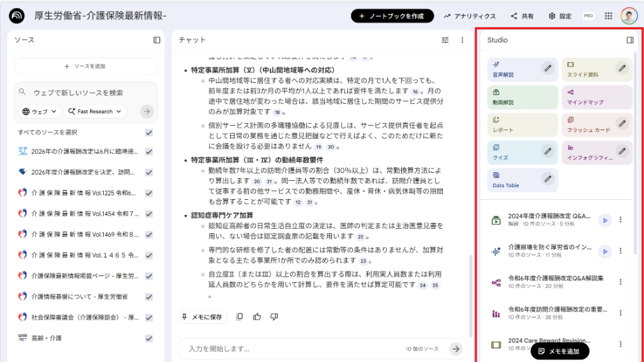Open 設定 settings
Screen dimensions: 644x362
[x=560, y=16]
